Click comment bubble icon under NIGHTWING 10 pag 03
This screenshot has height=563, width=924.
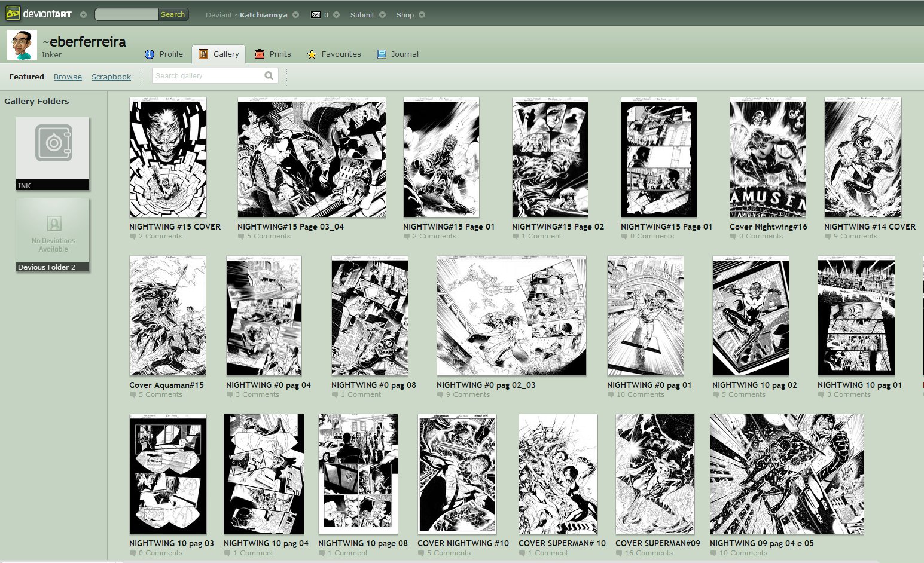click(133, 553)
